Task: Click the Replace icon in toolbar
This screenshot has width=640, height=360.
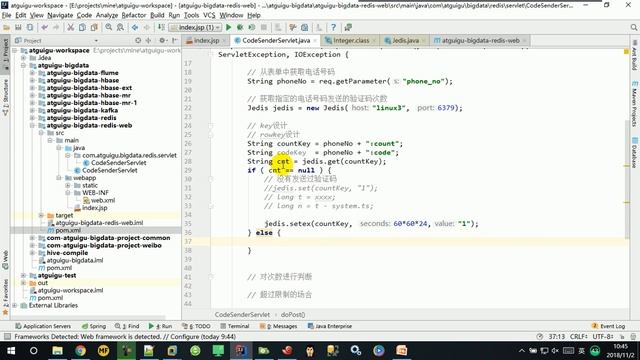Action: (x=120, y=27)
